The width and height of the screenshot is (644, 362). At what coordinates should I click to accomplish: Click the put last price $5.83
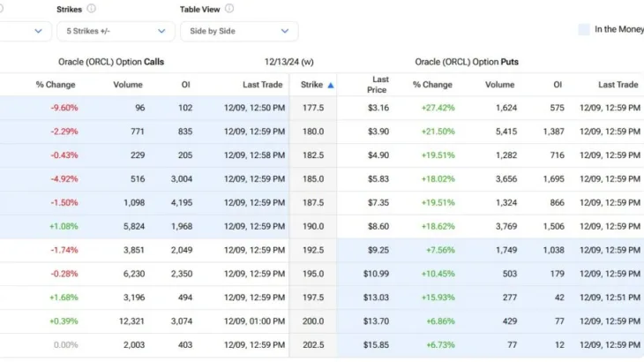(378, 179)
